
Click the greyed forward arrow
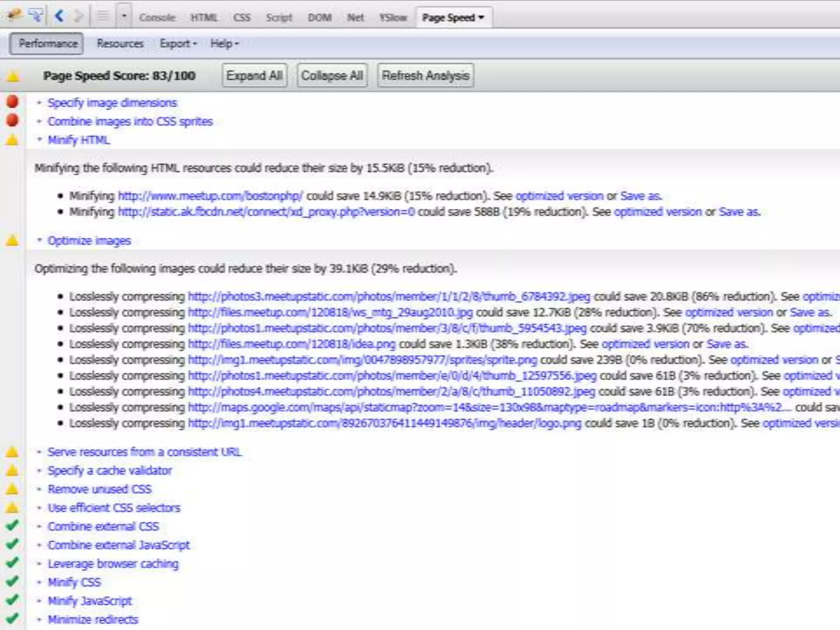[x=78, y=16]
